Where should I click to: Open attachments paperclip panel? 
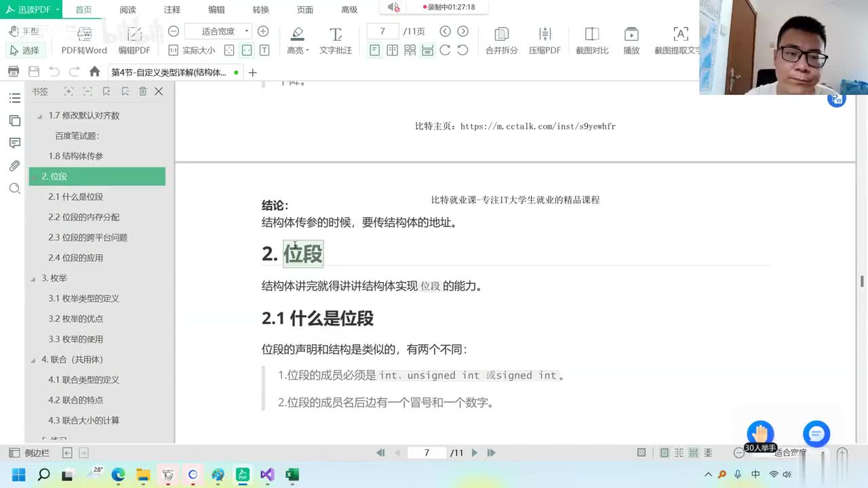point(14,165)
